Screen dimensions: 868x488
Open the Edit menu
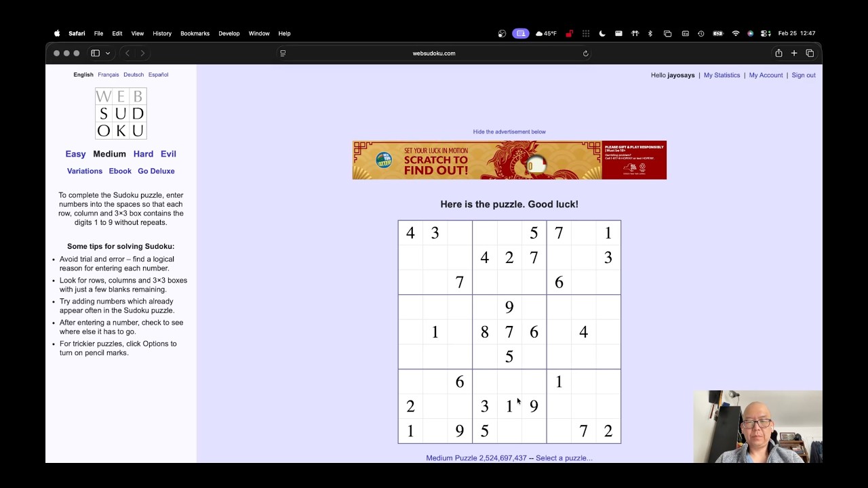click(117, 33)
